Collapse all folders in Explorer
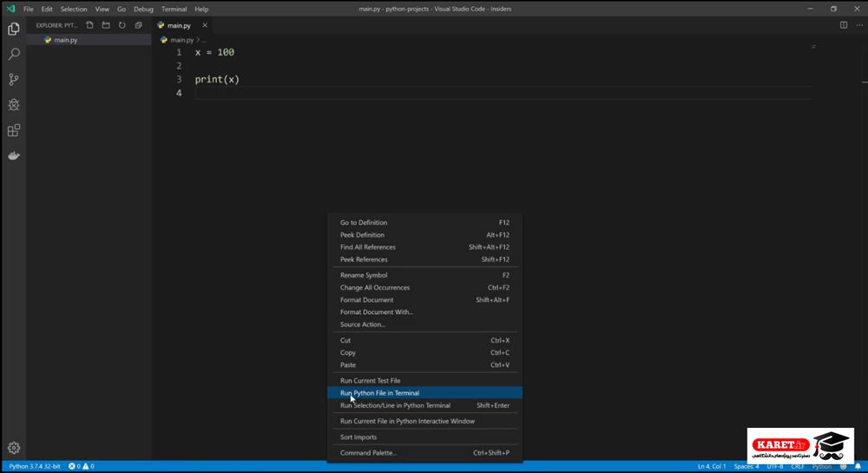The width and height of the screenshot is (868, 473). pyautogui.click(x=138, y=25)
